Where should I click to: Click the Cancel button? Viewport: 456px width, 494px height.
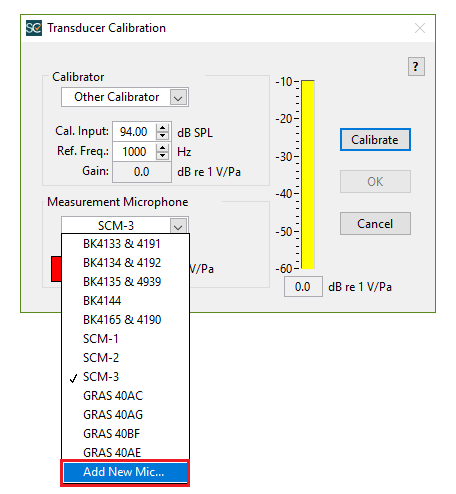click(375, 224)
